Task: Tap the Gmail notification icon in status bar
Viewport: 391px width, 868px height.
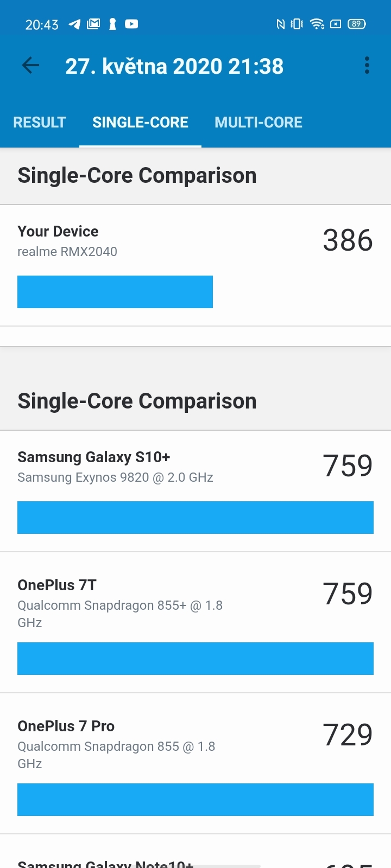Action: (x=92, y=23)
